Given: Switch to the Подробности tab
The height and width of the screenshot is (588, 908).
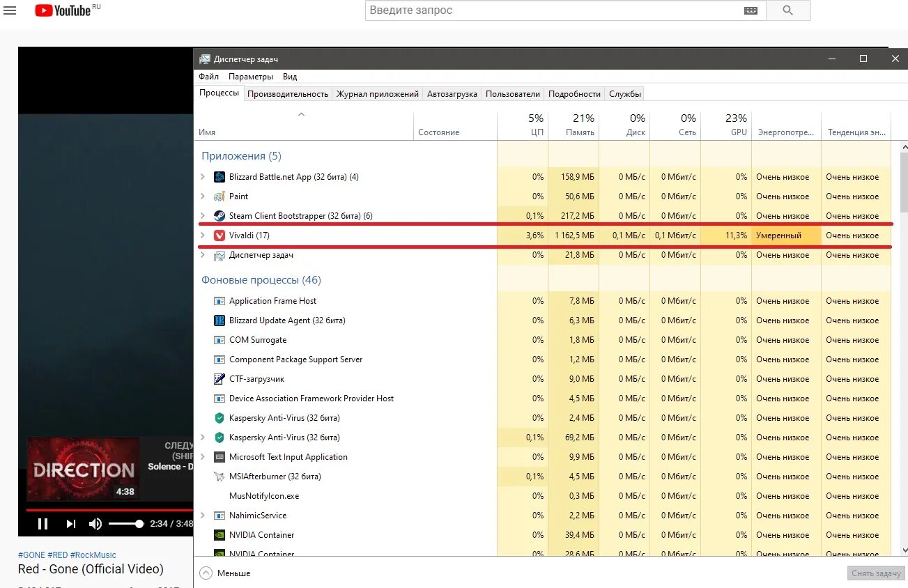Looking at the screenshot, I should coord(574,93).
